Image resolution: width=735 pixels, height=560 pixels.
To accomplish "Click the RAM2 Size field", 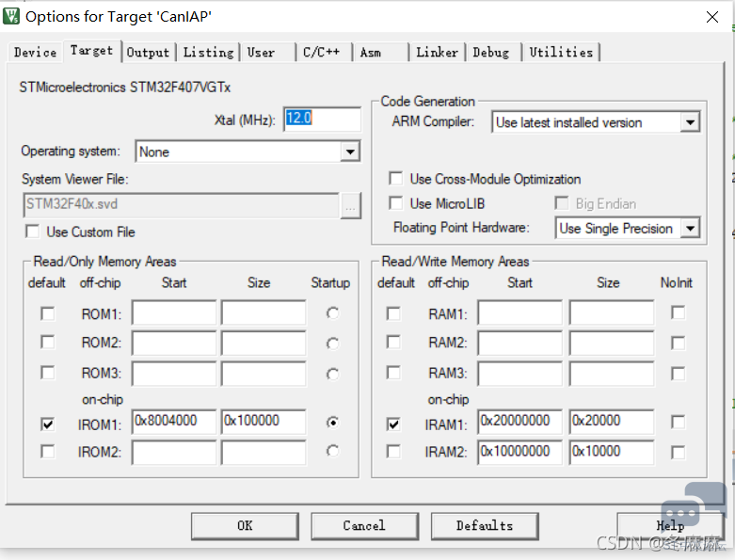I will click(612, 343).
